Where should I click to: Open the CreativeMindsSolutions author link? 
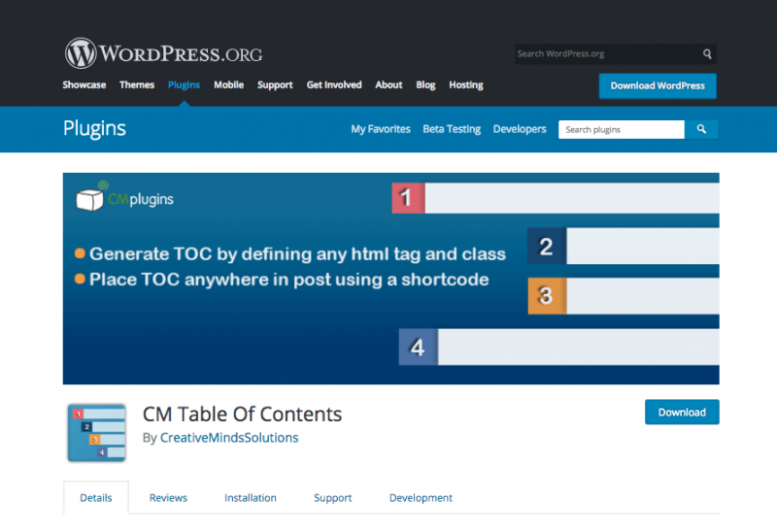pos(229,438)
